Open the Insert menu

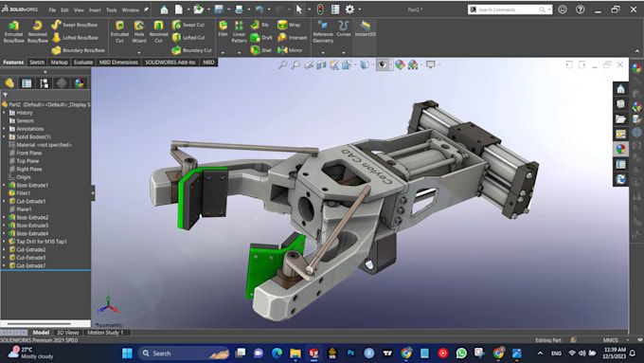click(95, 9)
